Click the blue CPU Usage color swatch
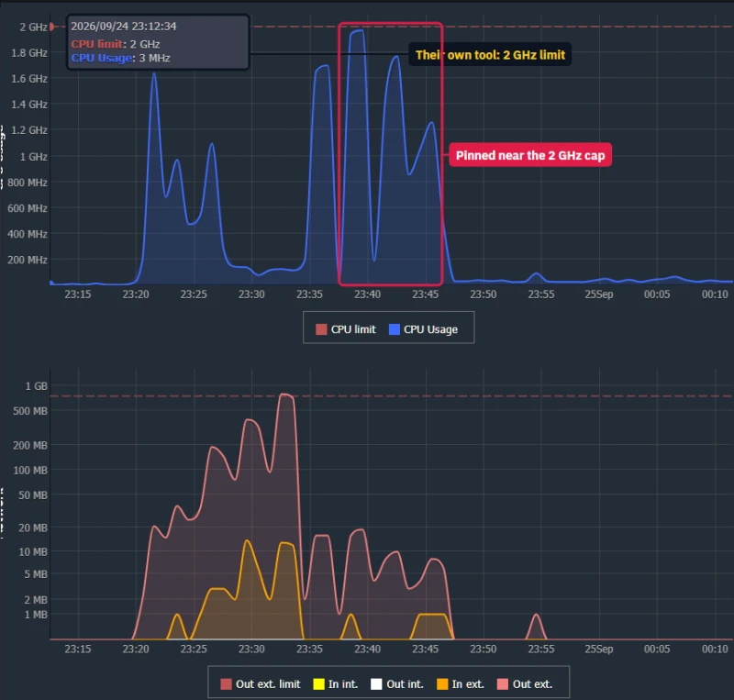 point(395,329)
